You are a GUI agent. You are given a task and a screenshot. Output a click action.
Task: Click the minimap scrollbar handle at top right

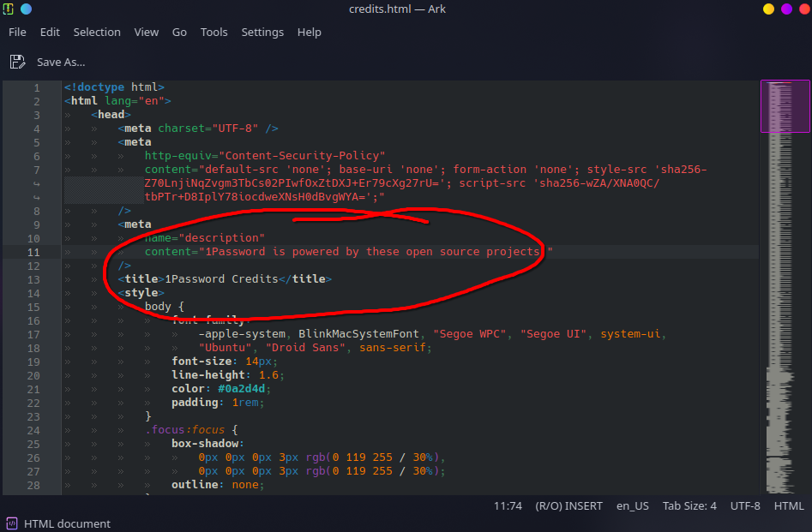785,105
